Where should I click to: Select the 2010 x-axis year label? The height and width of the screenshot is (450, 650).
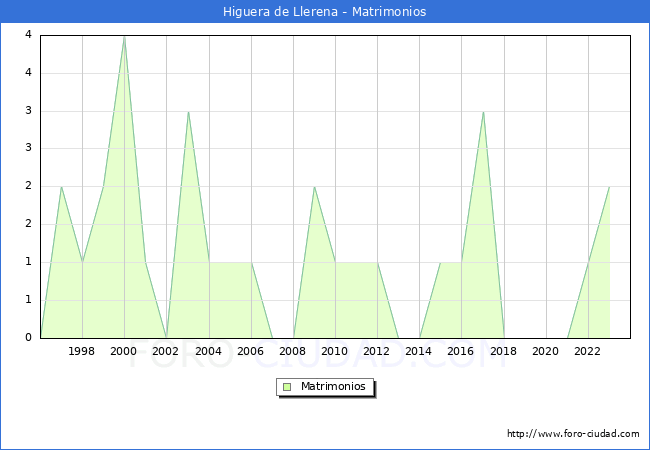pos(335,351)
